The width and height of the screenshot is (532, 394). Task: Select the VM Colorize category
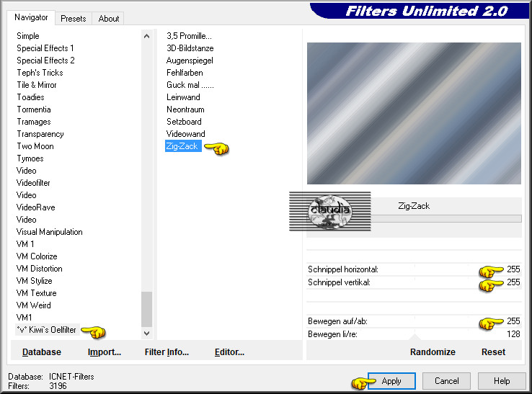coord(37,256)
